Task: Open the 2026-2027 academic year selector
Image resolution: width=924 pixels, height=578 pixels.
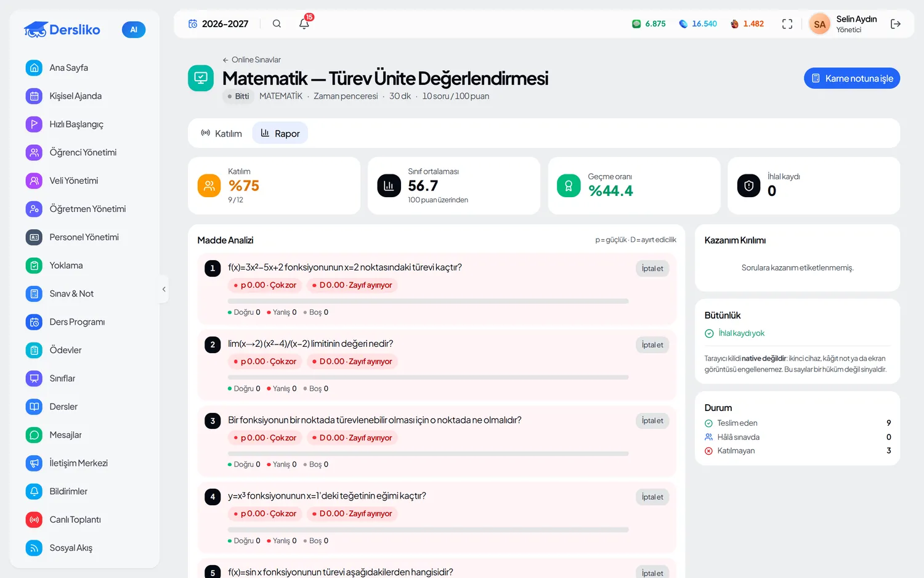Action: coord(219,24)
